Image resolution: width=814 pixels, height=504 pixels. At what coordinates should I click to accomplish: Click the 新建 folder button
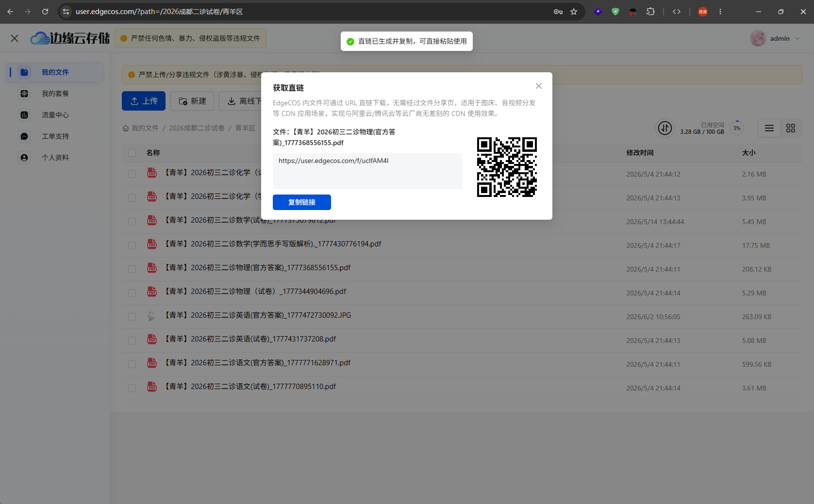point(192,101)
